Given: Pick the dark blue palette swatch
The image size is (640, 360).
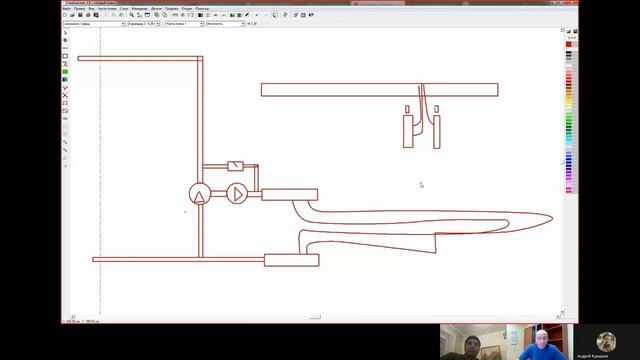Looking at the screenshot, I should tap(569, 160).
